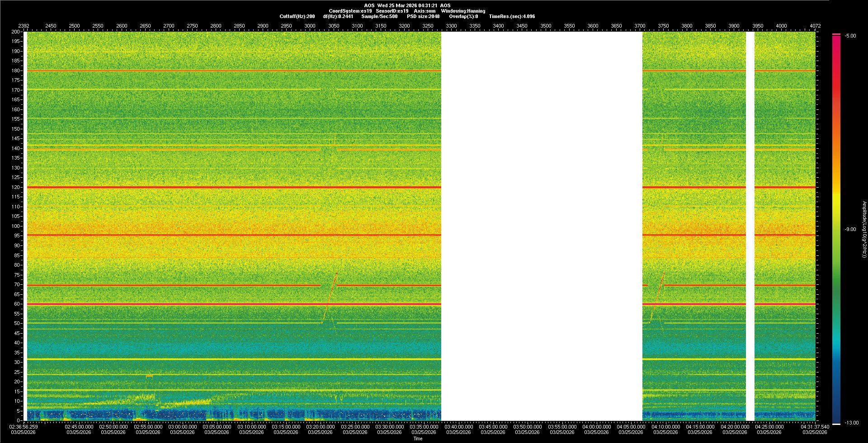Click the 200 Hz frequency axis label
Image resolution: width=868 pixels, height=443 pixels.
click(15, 32)
